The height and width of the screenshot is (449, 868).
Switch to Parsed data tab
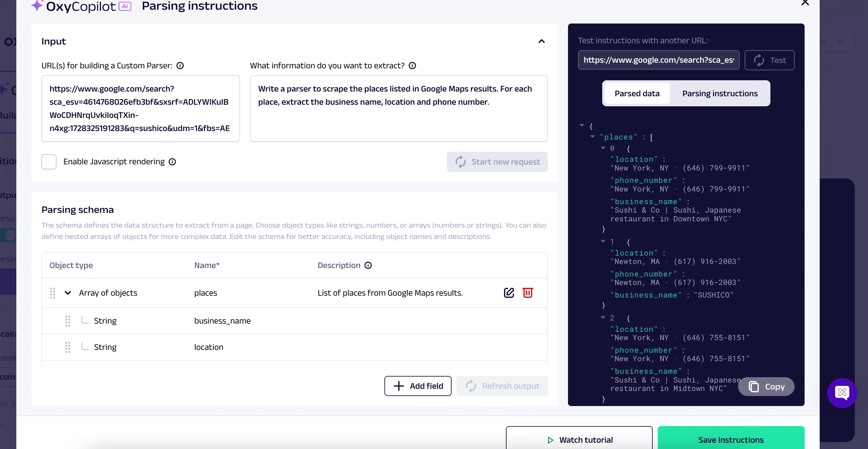coord(637,93)
